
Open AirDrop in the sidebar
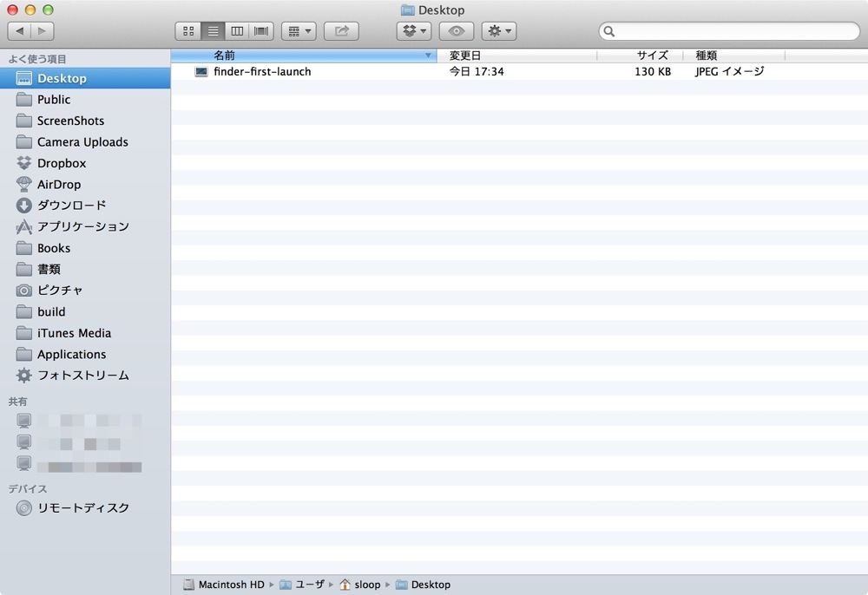(x=85, y=184)
